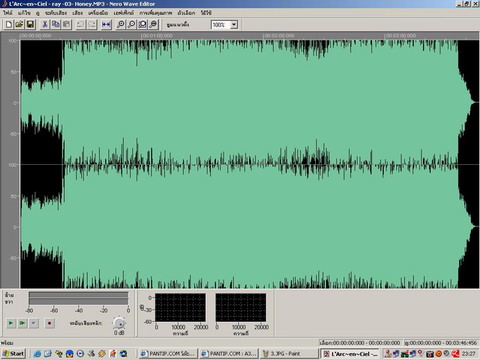Click the master volume knob at 0 dB
This screenshot has width=480, height=360.
click(119, 323)
